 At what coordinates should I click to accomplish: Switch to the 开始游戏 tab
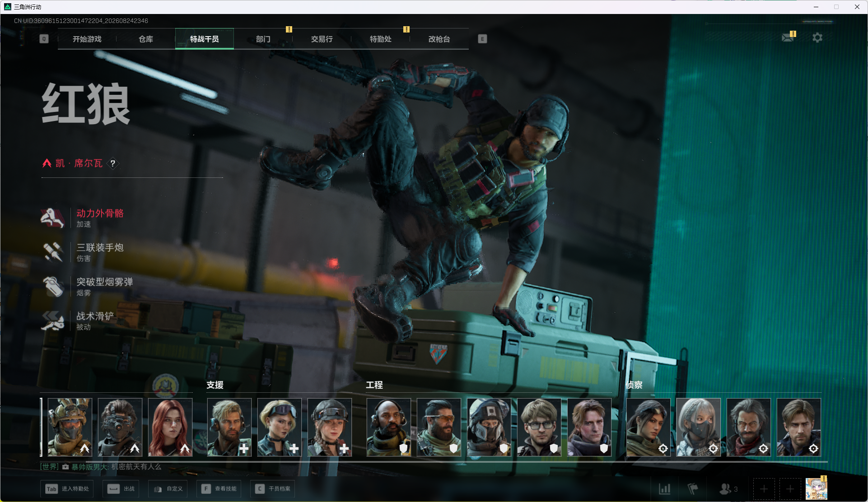(87, 39)
